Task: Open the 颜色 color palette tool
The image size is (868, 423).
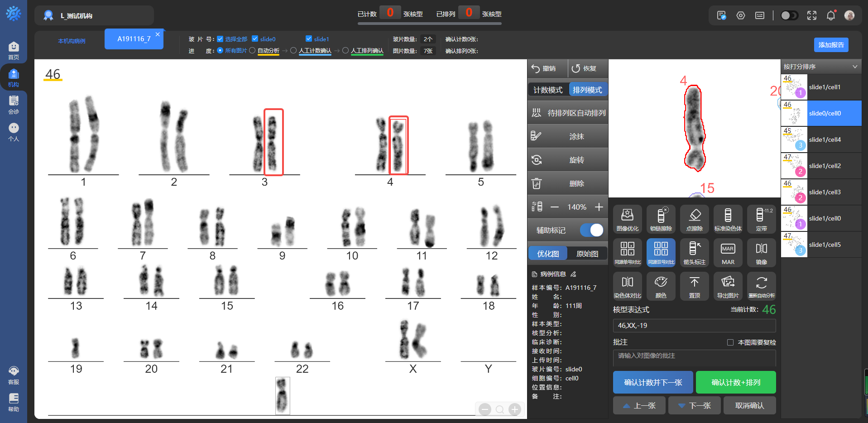Action: (x=661, y=286)
